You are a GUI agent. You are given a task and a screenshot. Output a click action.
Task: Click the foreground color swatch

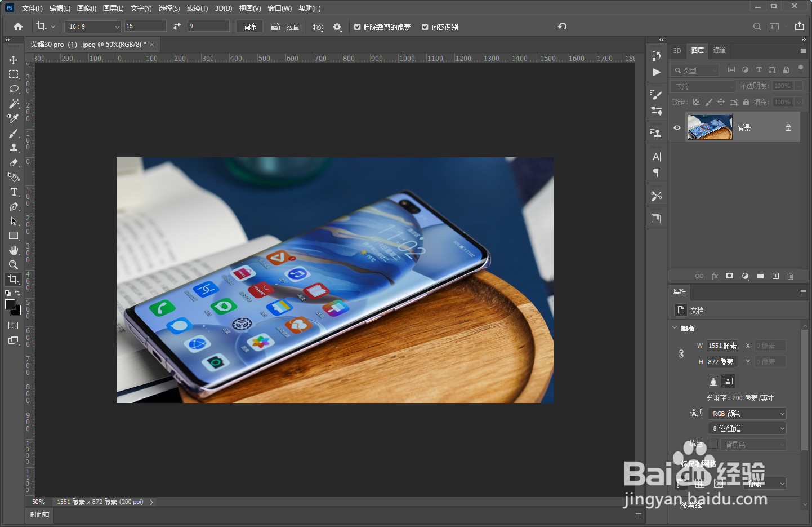point(10,304)
